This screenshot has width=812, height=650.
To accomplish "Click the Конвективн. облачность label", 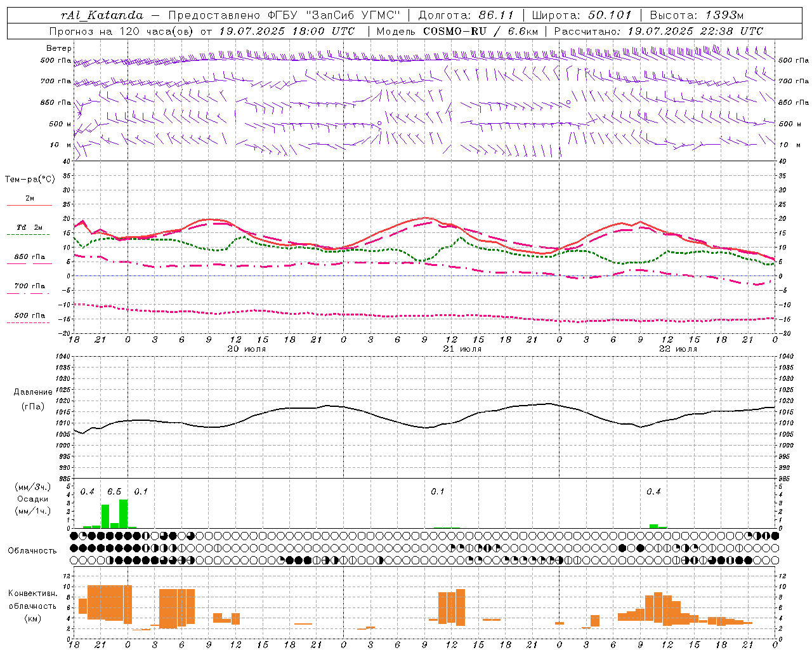I will coord(33,599).
